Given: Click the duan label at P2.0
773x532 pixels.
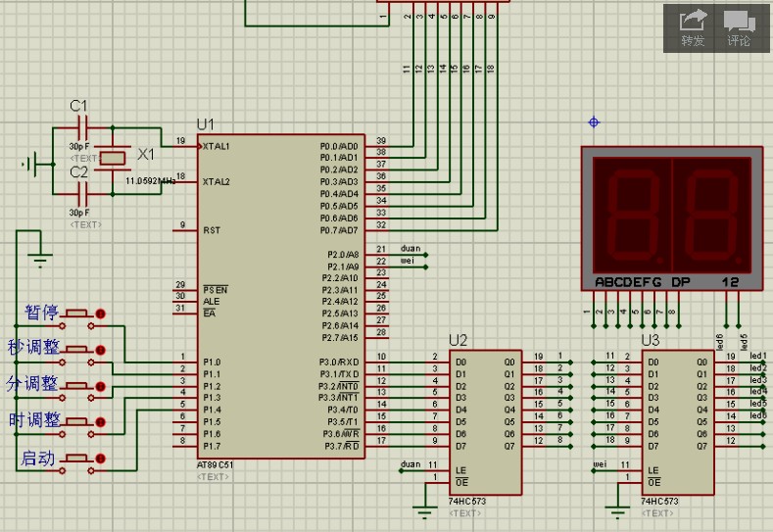Looking at the screenshot, I should [x=409, y=250].
